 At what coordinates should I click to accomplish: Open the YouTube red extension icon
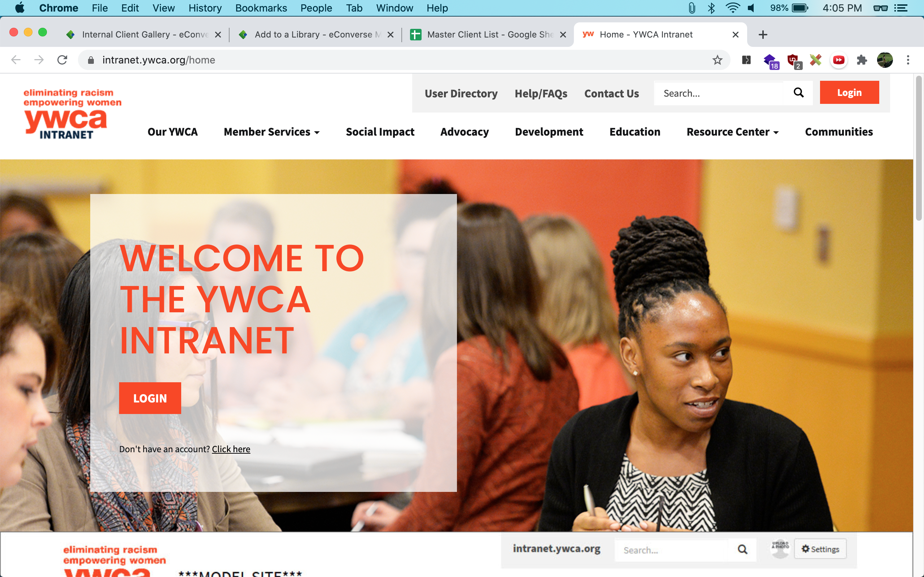(838, 60)
